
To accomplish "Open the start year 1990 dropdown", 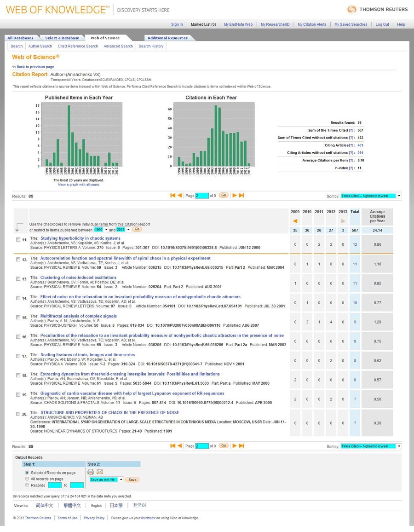I will [x=101, y=230].
